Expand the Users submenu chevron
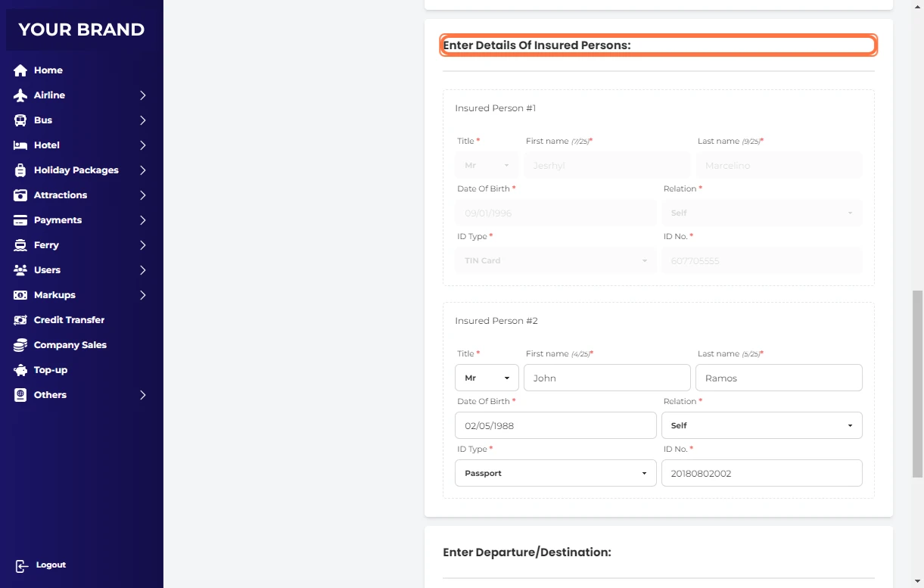The image size is (924, 588). click(x=142, y=270)
